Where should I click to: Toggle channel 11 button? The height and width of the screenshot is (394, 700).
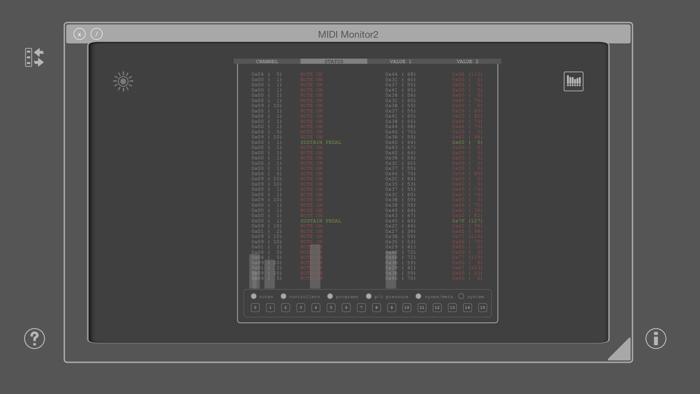(x=422, y=307)
